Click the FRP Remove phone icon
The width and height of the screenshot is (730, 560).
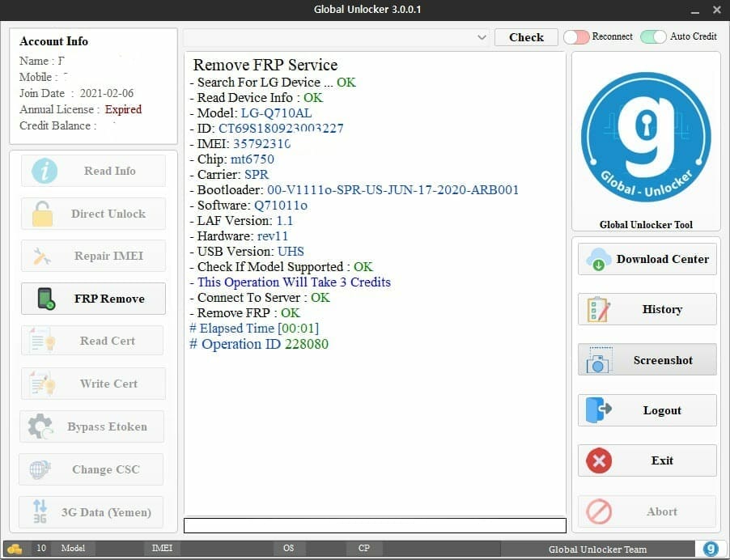pyautogui.click(x=45, y=299)
